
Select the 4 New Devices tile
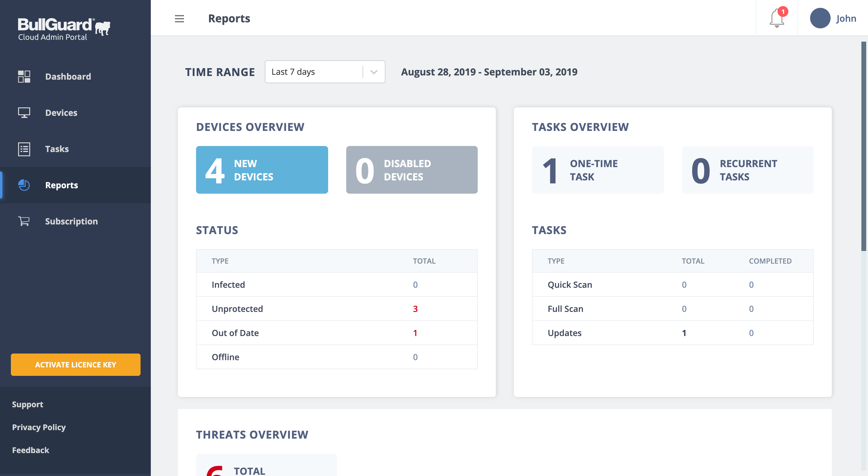point(262,170)
